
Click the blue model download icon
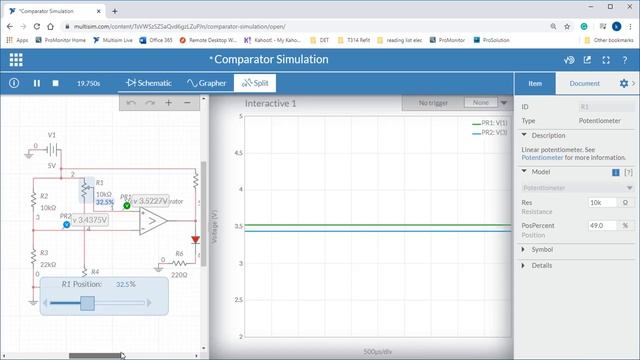(x=616, y=172)
